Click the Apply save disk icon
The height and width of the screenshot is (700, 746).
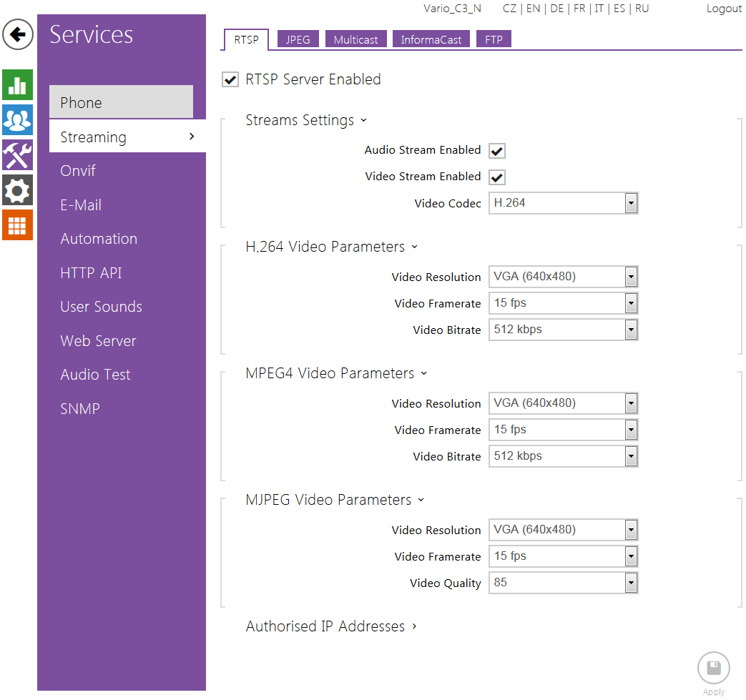coord(713,669)
